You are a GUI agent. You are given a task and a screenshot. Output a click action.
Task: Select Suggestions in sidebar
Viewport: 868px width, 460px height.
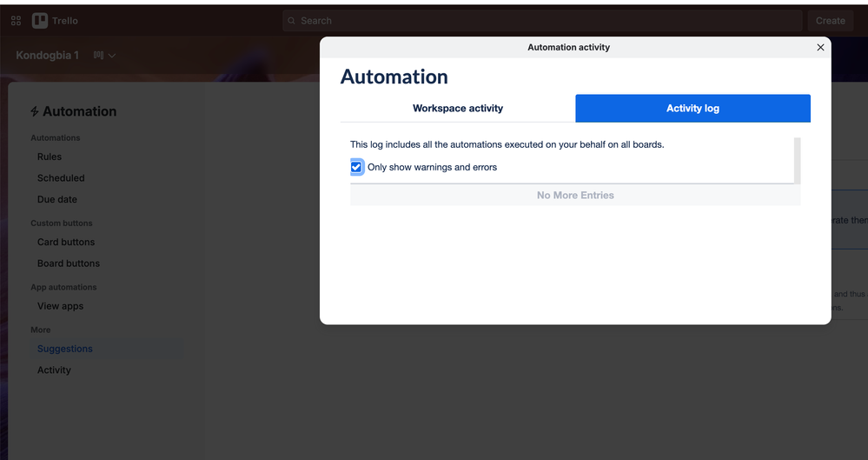(x=65, y=349)
